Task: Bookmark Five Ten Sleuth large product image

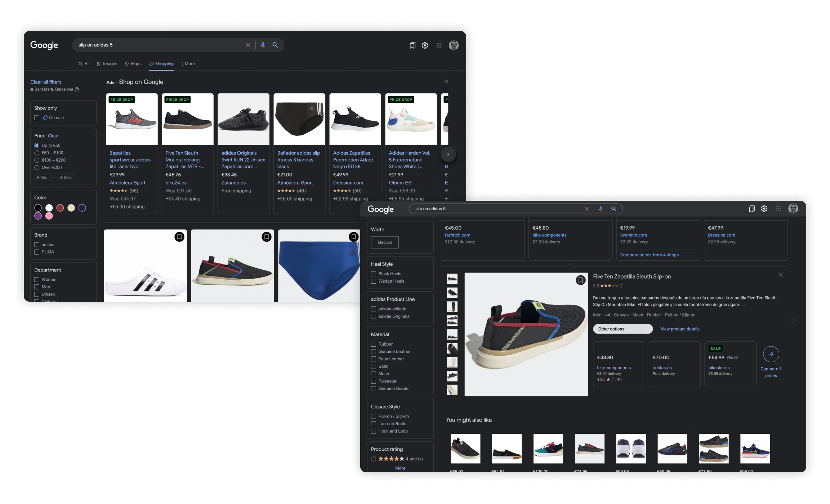Action: click(x=580, y=280)
